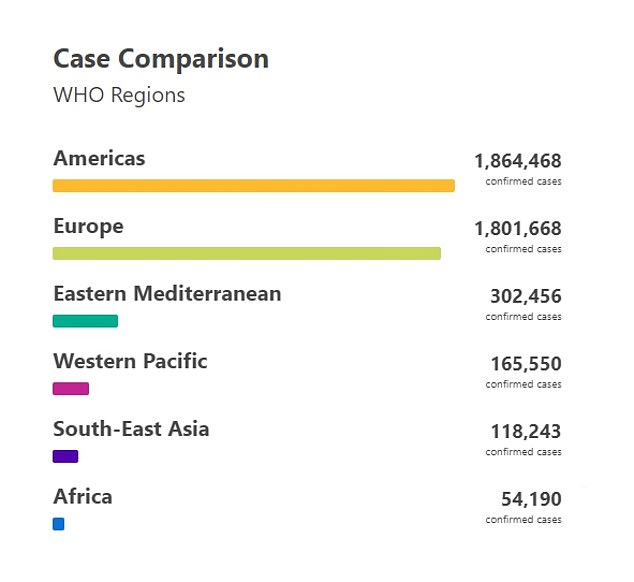Click the magenta Western Pacific bar
Screen dimensions: 634x582
pyautogui.click(x=71, y=389)
